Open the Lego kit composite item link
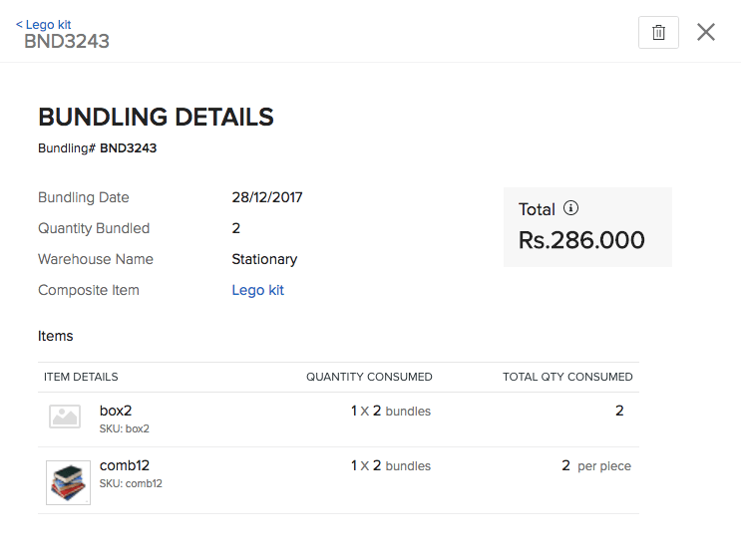This screenshot has width=741, height=560. coord(257,290)
